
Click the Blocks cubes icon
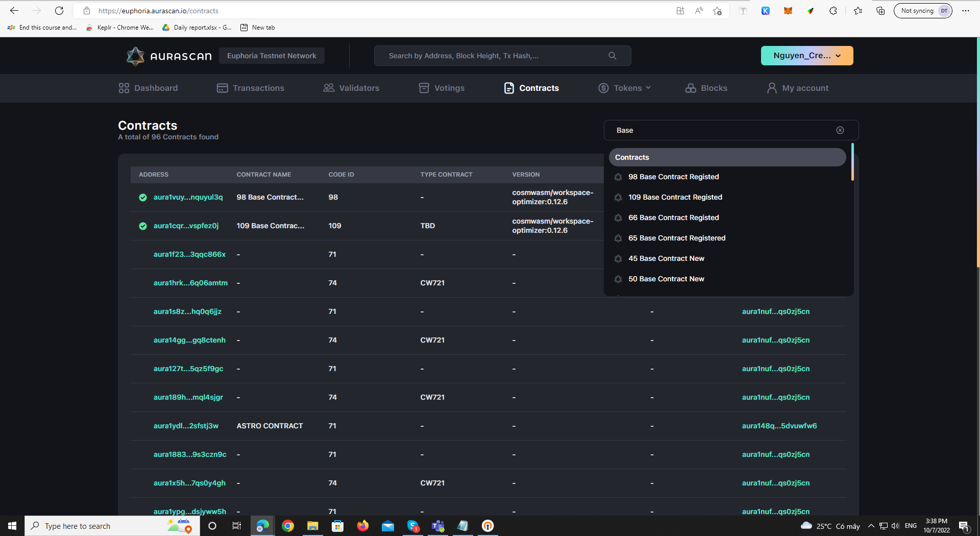(691, 88)
